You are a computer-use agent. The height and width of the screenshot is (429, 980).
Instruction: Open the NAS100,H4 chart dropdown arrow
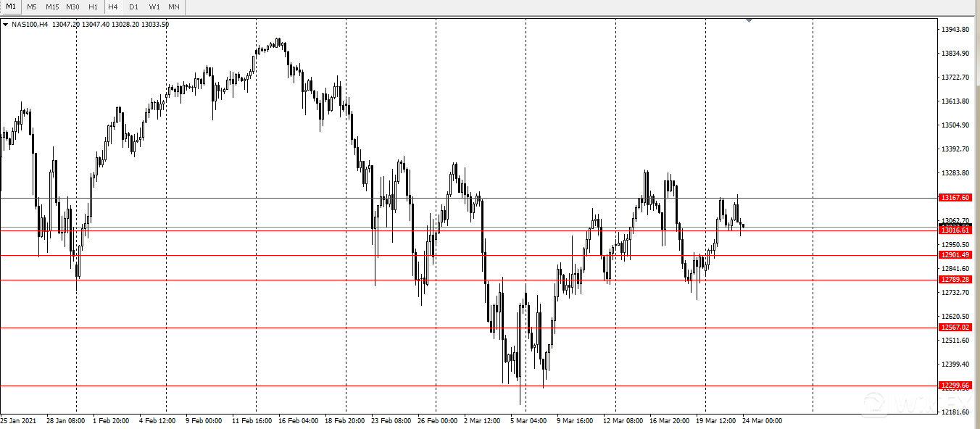6,25
